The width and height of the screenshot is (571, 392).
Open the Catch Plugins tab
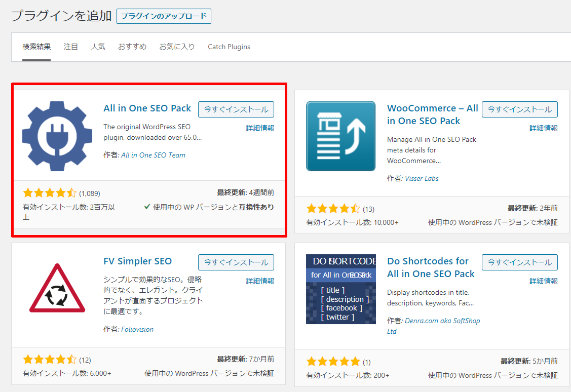point(229,47)
